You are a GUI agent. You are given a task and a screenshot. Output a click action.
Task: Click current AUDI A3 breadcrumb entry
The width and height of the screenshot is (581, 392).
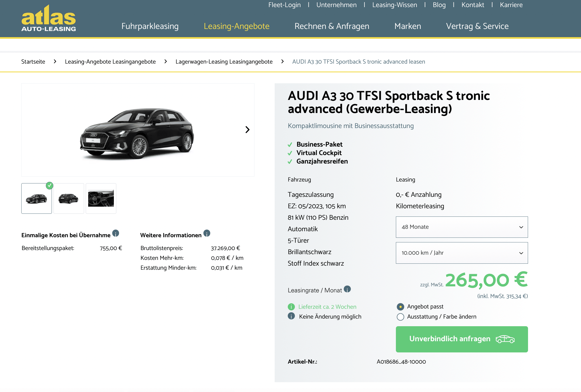coord(358,62)
